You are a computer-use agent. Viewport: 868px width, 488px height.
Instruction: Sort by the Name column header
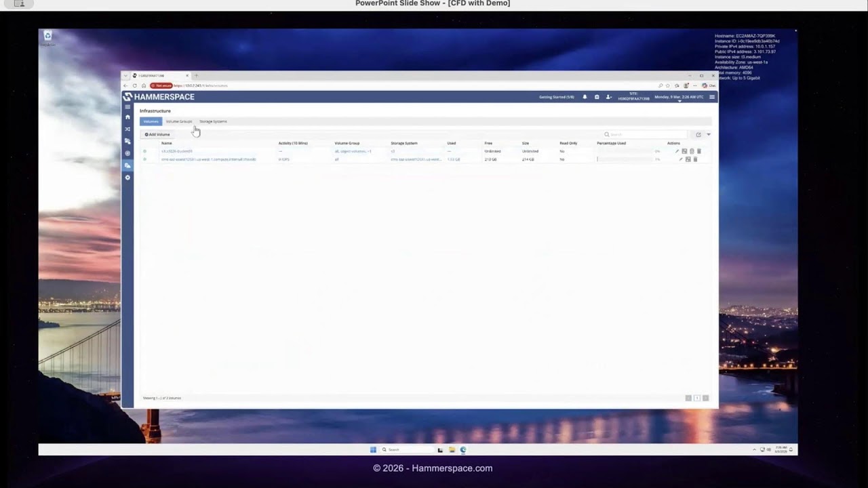167,143
